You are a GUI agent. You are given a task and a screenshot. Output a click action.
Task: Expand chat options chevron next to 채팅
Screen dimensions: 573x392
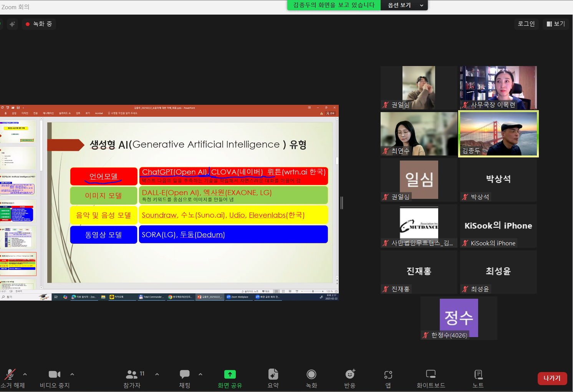click(x=200, y=374)
